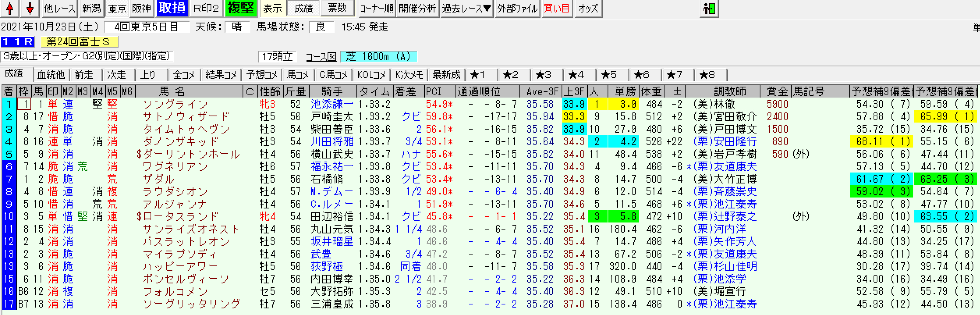Click the 11R race number label
This screenshot has width=980, height=315.
[18, 42]
